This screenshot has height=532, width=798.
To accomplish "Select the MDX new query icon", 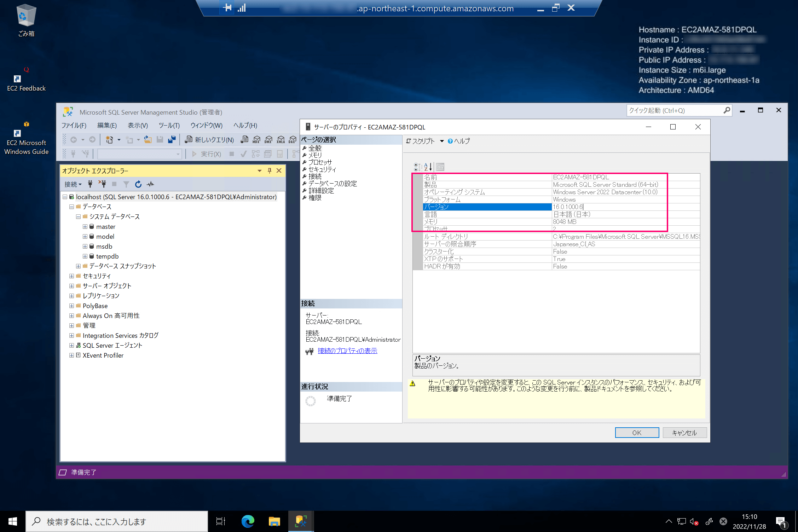I will (x=257, y=139).
